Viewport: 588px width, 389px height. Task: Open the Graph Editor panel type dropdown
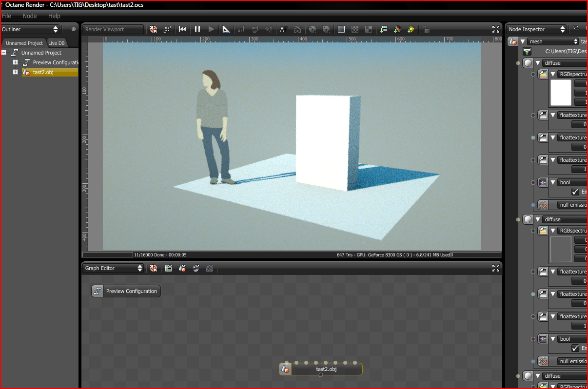(114, 268)
